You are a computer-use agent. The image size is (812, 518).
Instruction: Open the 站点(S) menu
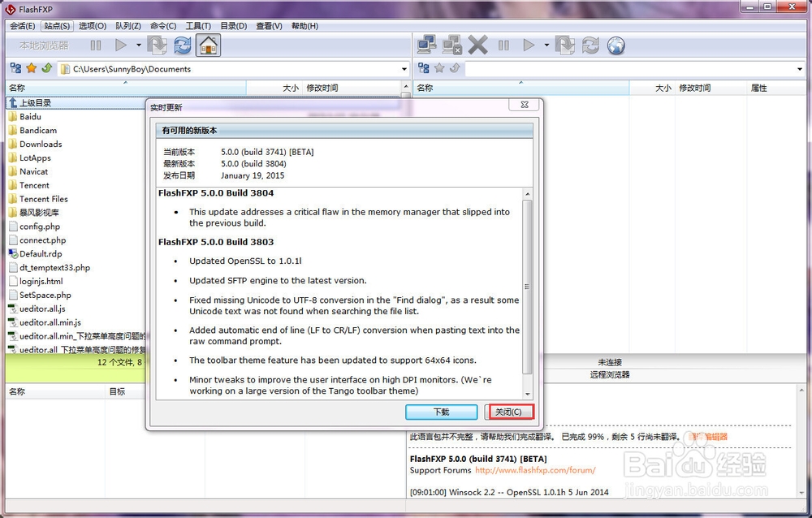click(x=57, y=26)
